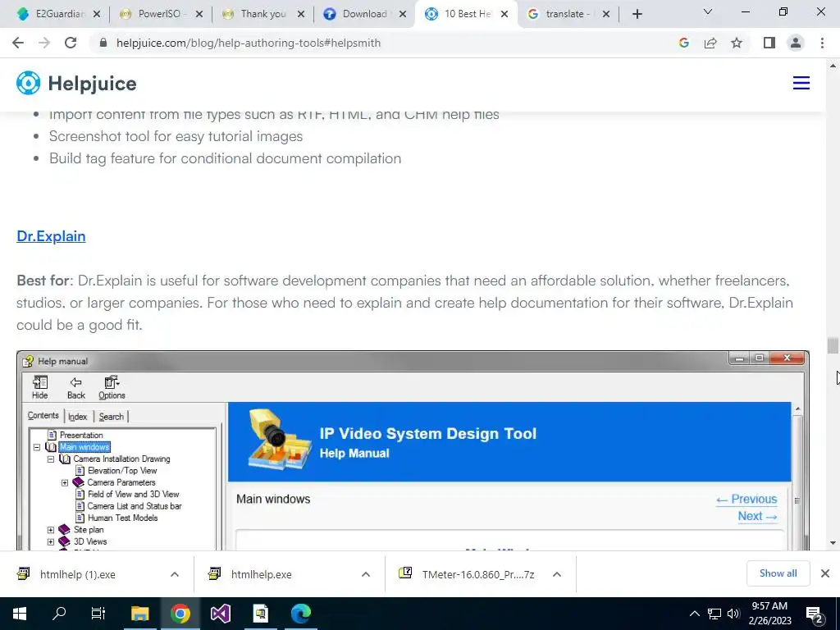Close the translate tab

[606, 14]
